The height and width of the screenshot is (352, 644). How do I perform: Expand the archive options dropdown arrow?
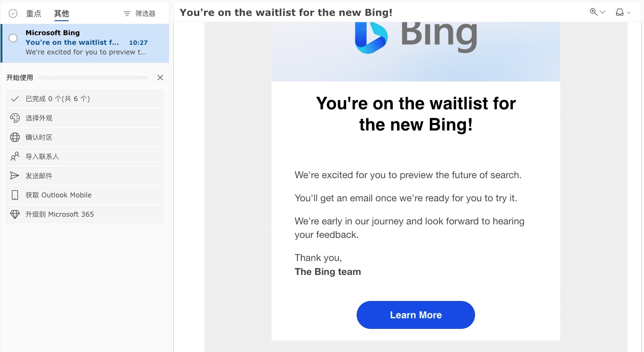click(629, 13)
